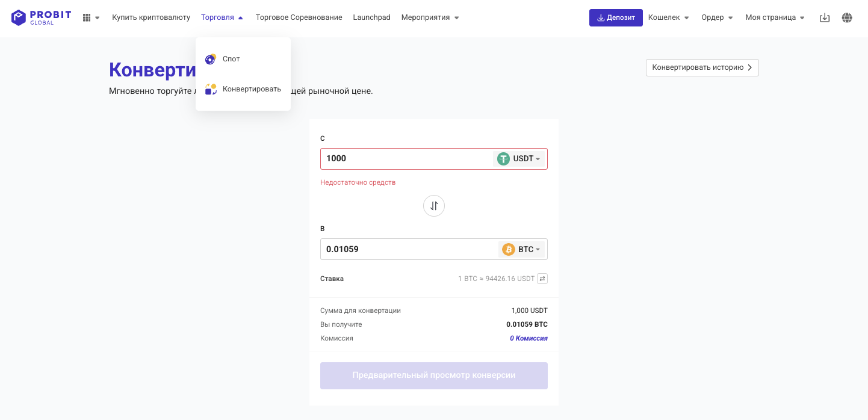Screen dimensions: 868x420
Task: Swap the From and To currencies
Action: point(434,206)
